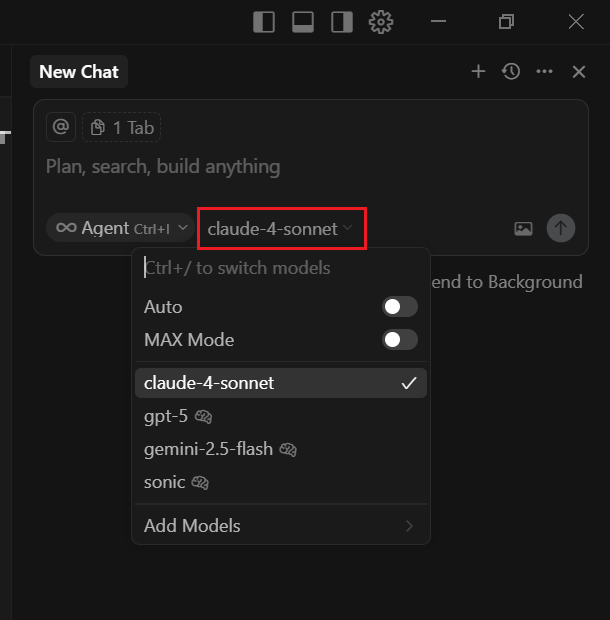Open the Agent mode dropdown
This screenshot has height=620, width=610.
pyautogui.click(x=121, y=228)
